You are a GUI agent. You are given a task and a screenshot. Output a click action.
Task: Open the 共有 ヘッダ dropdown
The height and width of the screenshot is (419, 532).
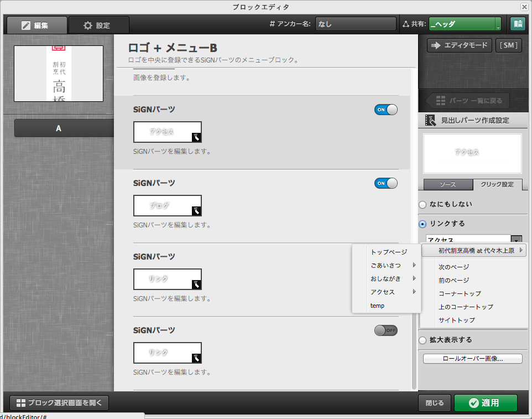(x=463, y=24)
